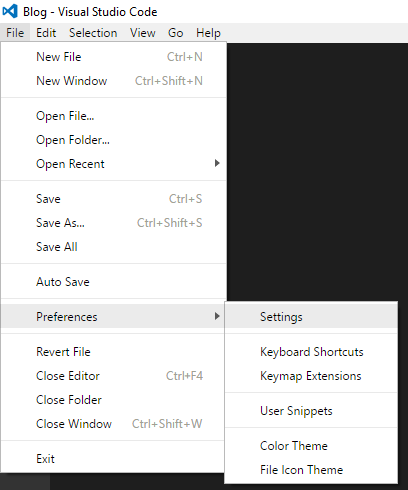Screen dimensions: 408x490
Task: Select New File menu item
Action: pyautogui.click(x=114, y=57)
